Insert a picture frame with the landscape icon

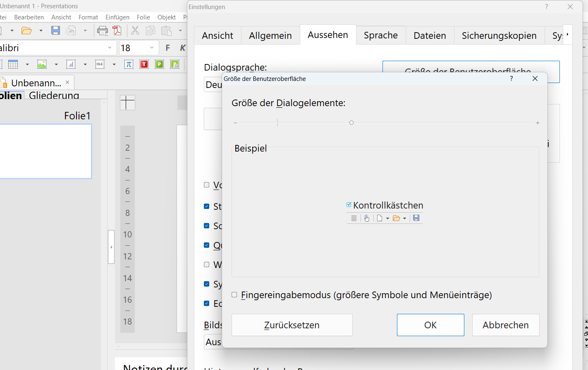(42, 64)
